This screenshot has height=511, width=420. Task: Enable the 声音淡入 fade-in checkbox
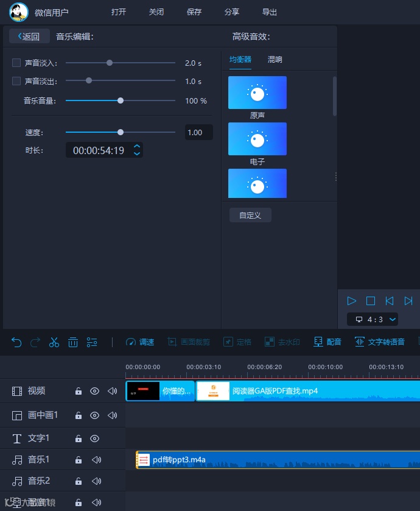[x=16, y=63]
